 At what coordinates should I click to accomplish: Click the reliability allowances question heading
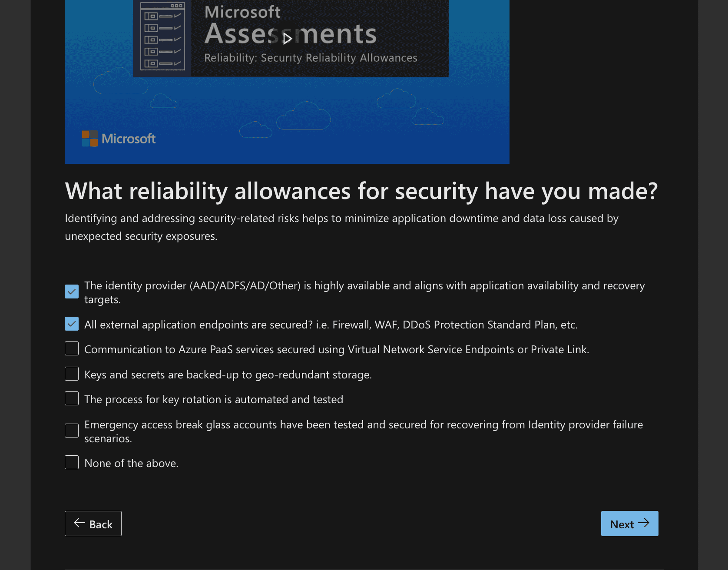pyautogui.click(x=361, y=191)
